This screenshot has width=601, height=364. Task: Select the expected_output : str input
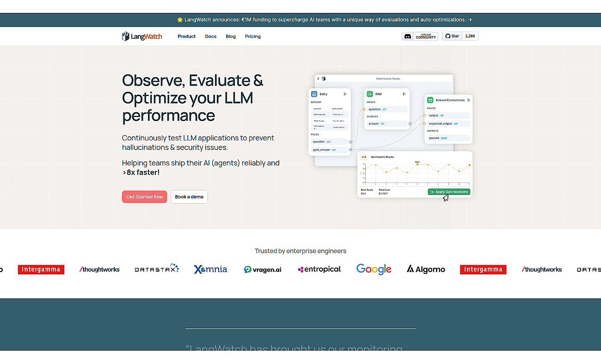tap(448, 123)
